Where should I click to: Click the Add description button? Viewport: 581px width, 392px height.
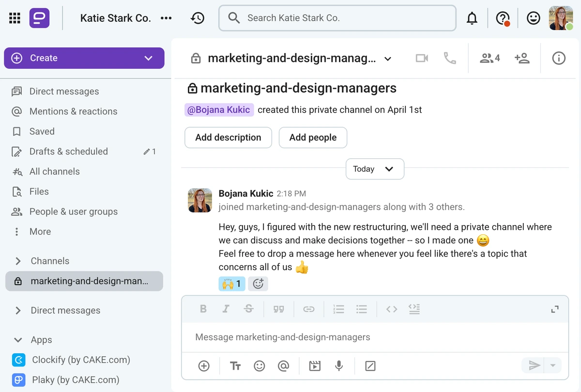pyautogui.click(x=228, y=137)
